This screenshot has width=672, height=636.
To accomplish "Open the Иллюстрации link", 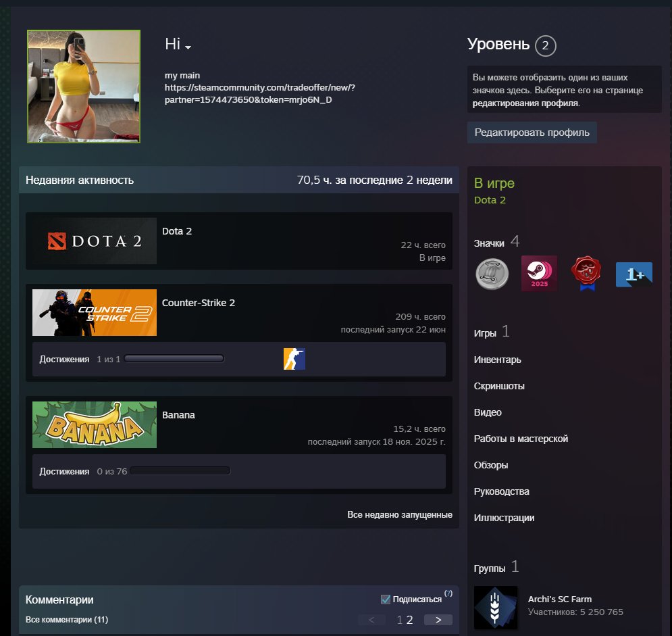I will [504, 518].
